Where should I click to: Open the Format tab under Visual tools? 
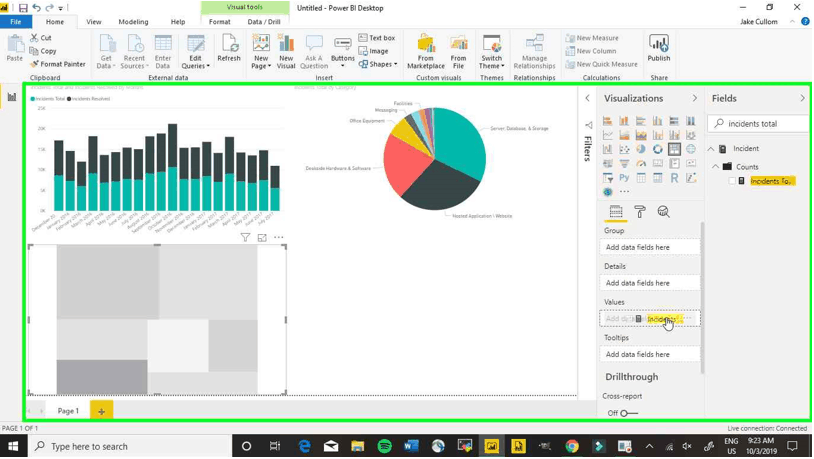[x=220, y=22]
